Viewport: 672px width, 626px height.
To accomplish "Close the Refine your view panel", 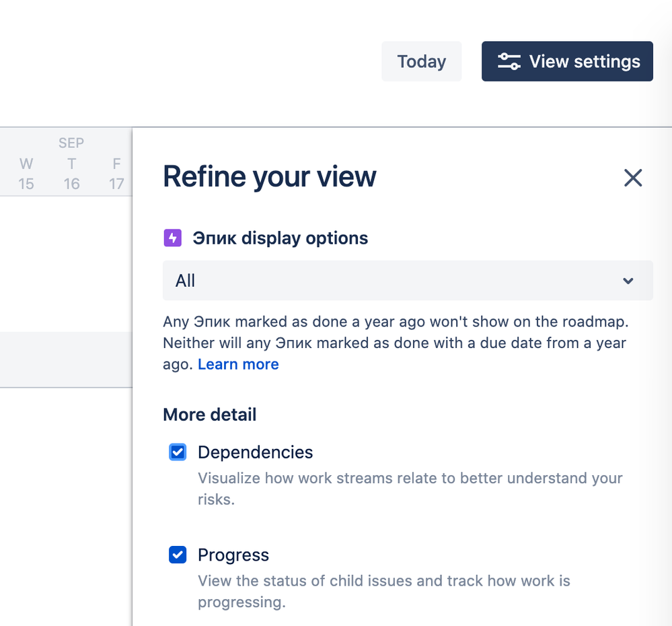I will pyautogui.click(x=633, y=178).
